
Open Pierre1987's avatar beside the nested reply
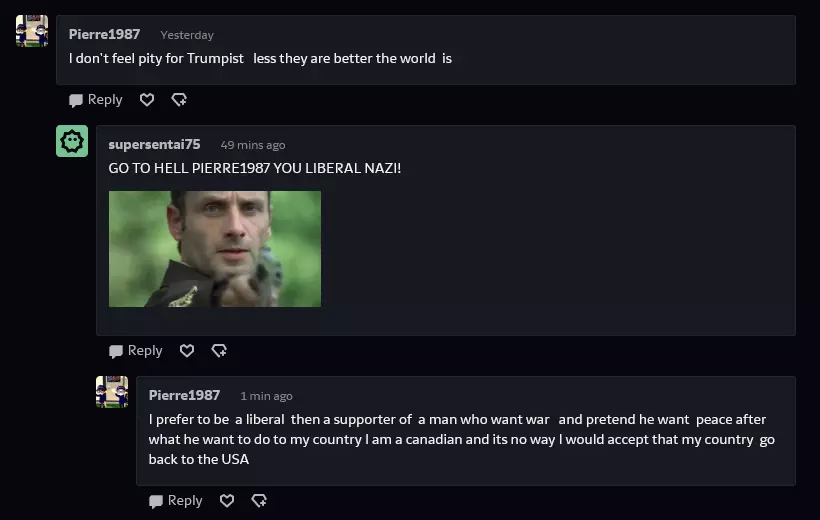(x=112, y=392)
